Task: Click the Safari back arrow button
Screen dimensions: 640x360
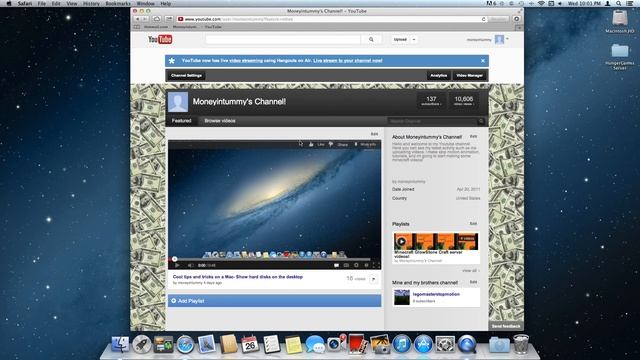Action: 138,19
